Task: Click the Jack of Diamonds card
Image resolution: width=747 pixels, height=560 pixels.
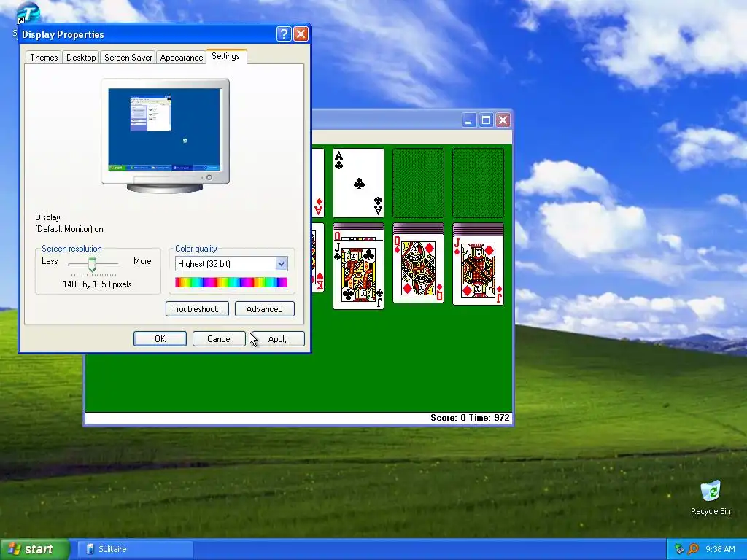Action: tap(479, 271)
